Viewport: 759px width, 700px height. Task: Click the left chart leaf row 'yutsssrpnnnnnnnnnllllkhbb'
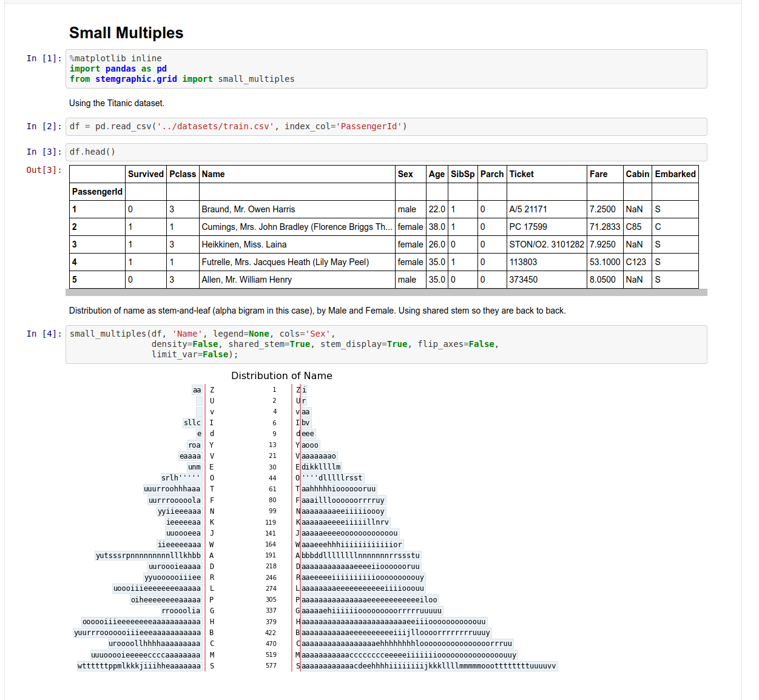tap(148, 556)
